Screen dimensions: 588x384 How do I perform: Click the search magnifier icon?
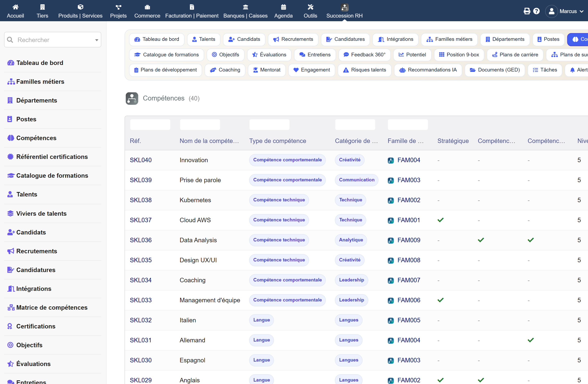pos(10,40)
